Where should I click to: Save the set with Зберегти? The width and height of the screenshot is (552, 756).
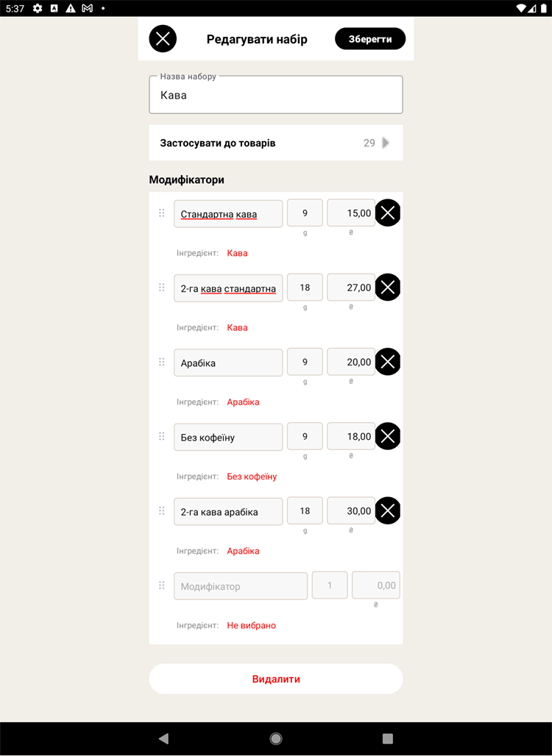coord(370,38)
